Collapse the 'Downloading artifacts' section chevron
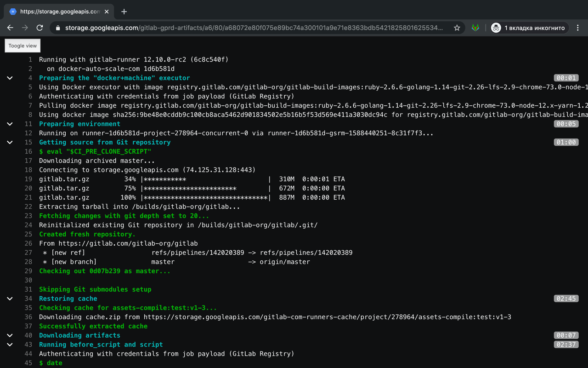 pyautogui.click(x=10, y=335)
